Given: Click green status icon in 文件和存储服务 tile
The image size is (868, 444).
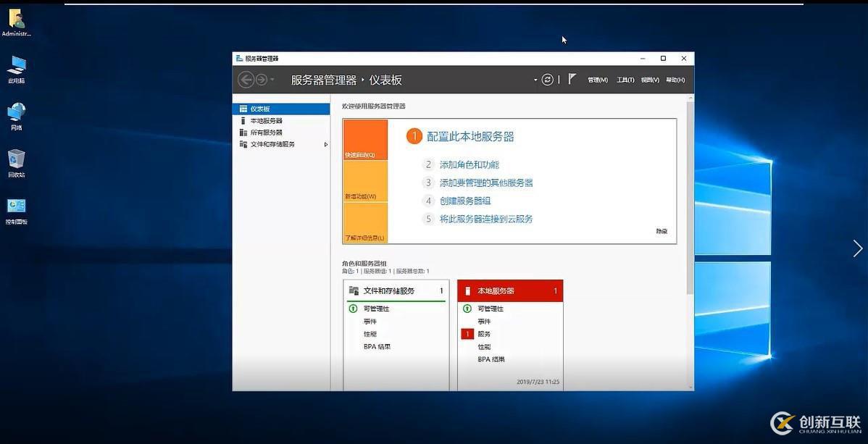Looking at the screenshot, I should (x=353, y=309).
